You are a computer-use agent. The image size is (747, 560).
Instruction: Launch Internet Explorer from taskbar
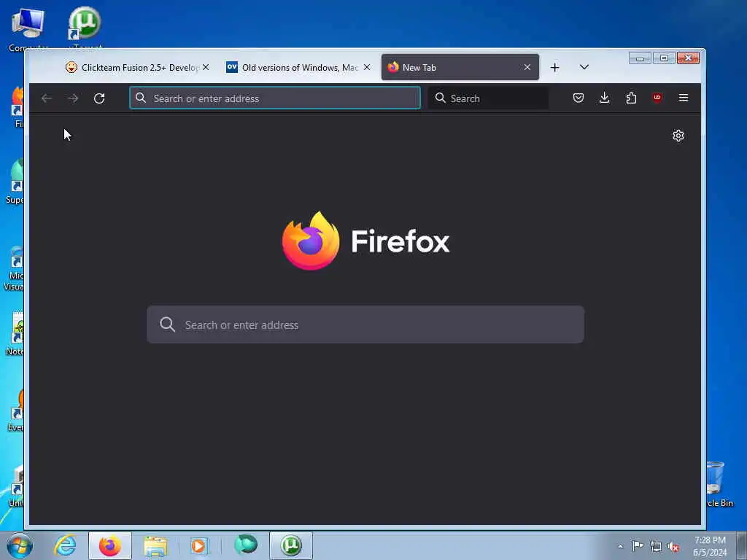pyautogui.click(x=65, y=545)
